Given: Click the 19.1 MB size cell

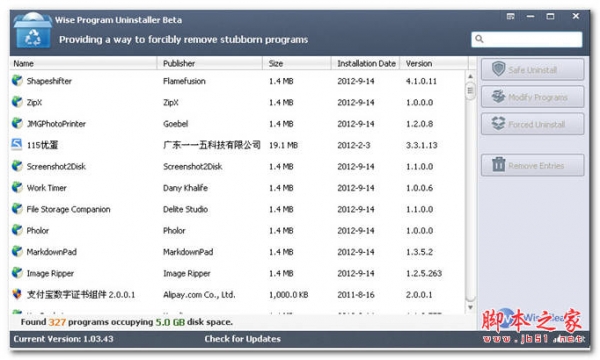Looking at the screenshot, I should (283, 145).
